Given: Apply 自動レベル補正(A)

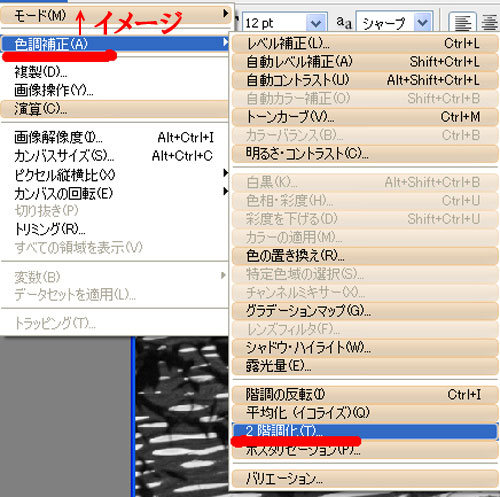Looking at the screenshot, I should [365, 62].
